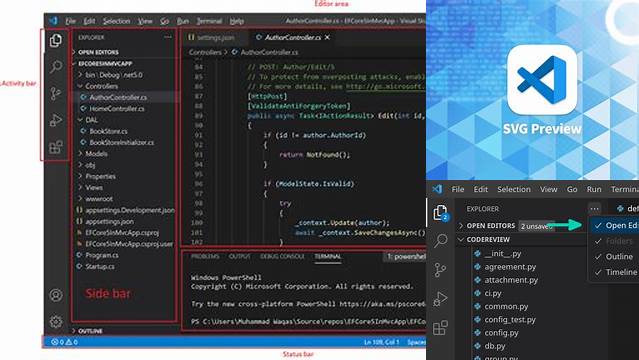Screen dimensions: 639x360
Task: Click Explorer more actions ellipsis in EFCoreSinMvcApp window
Action: (x=168, y=37)
